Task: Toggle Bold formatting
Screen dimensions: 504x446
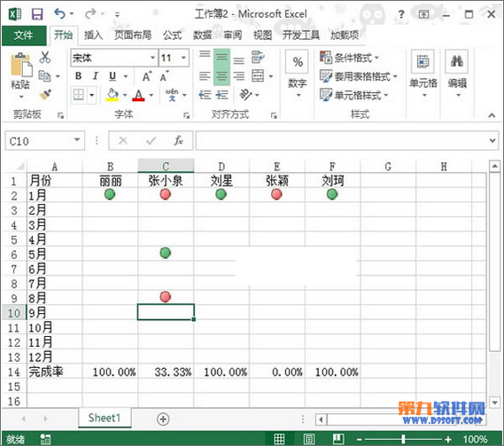Action: click(x=79, y=76)
